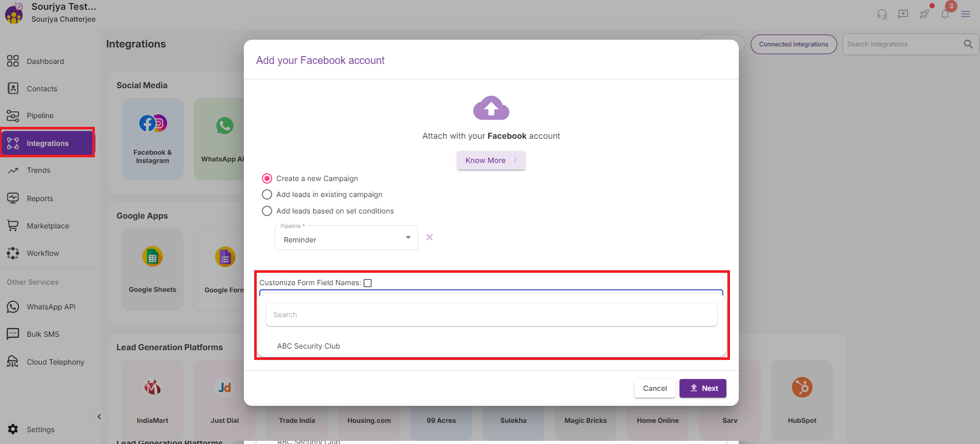This screenshot has height=444, width=980.
Task: Click the Google Sheets integration icon
Action: [153, 257]
